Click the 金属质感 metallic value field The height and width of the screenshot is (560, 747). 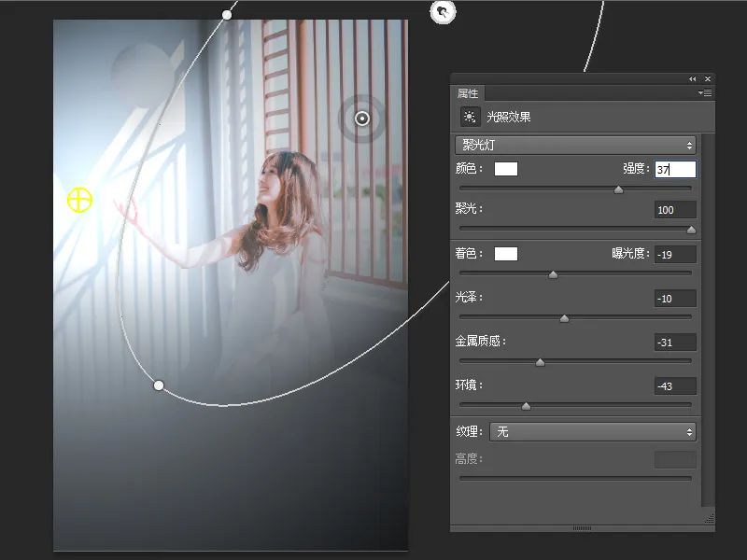pos(675,343)
